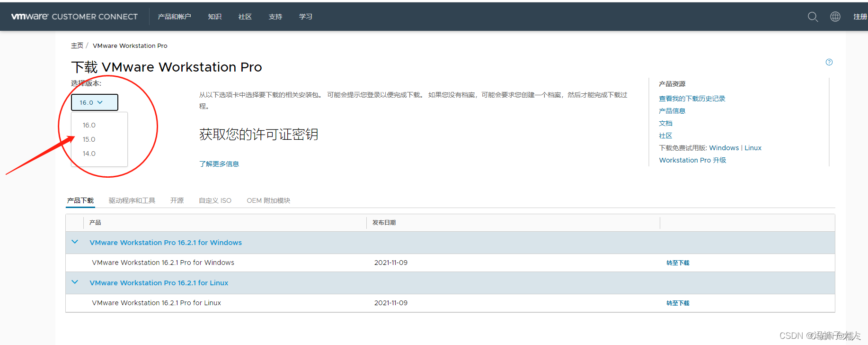Screen dimensions: 868x345
Task: Click 转至下载 for Windows row
Action: [x=678, y=263]
